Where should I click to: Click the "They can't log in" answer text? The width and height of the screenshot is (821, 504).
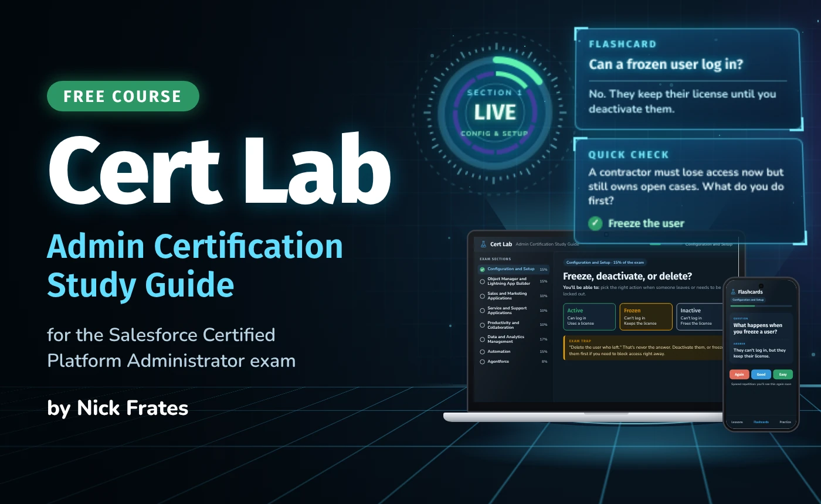tap(759, 353)
